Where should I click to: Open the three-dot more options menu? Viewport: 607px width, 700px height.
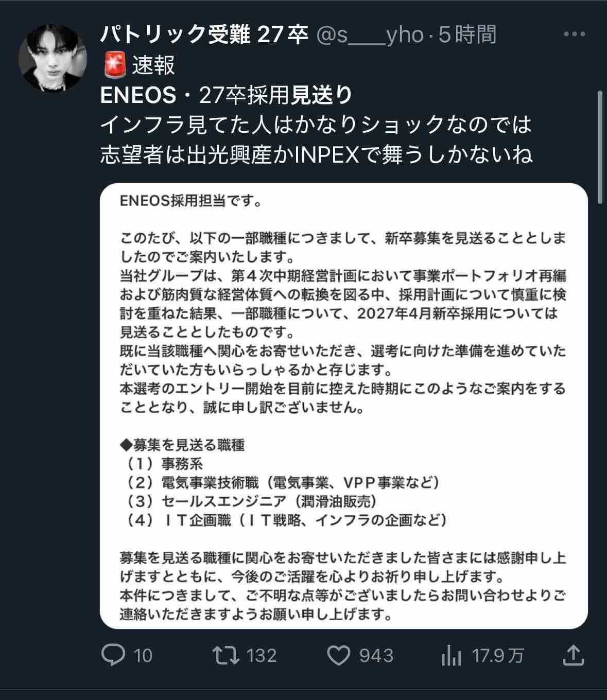coord(575,34)
